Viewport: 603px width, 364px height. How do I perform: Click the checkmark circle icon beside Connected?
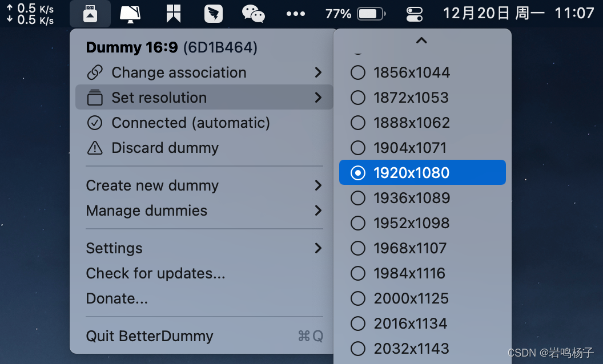pos(95,123)
